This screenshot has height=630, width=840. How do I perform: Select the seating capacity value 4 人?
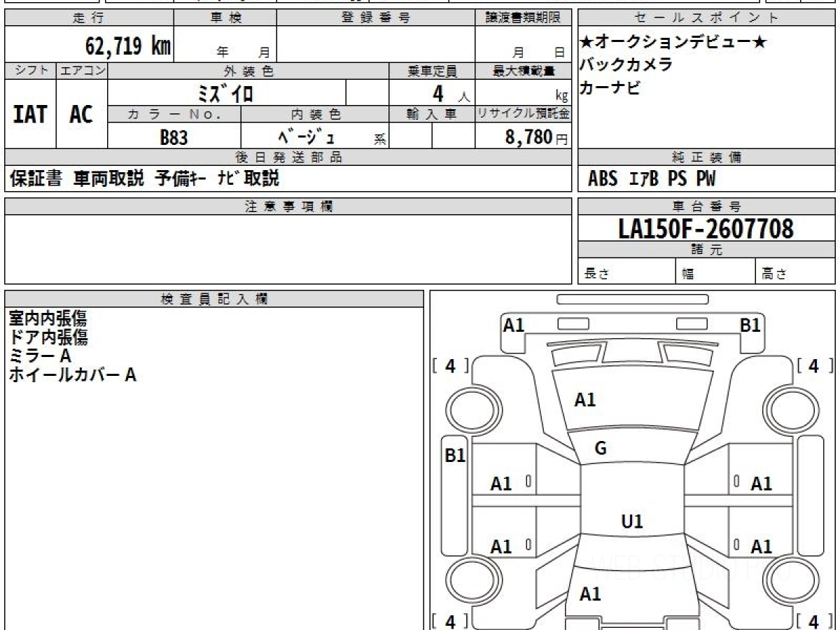coord(451,94)
